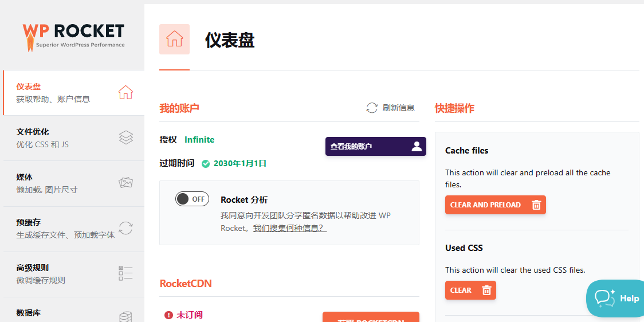Click the 快捷操作 section heading
Image resolution: width=644 pixels, height=322 pixels.
click(x=455, y=108)
